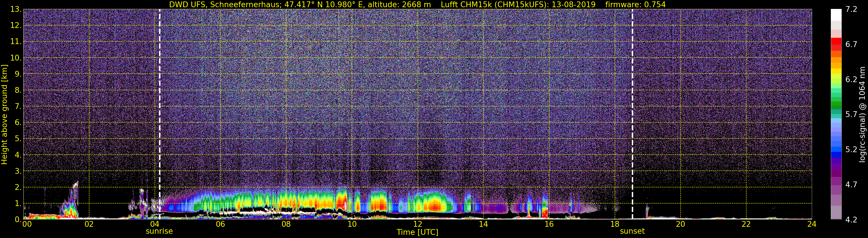The height and width of the screenshot is (238, 868).
Task: Click the white dashed sunrise marker line
Action: coord(159,114)
